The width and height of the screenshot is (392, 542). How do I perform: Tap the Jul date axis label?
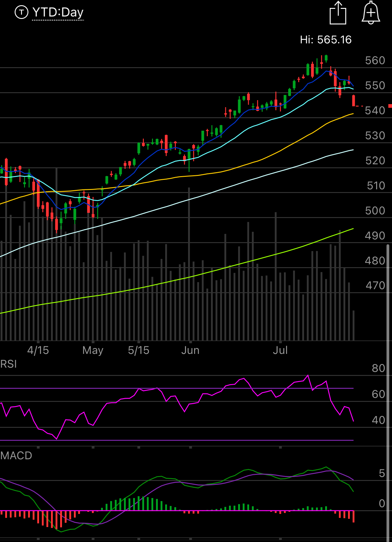pyautogui.click(x=280, y=350)
